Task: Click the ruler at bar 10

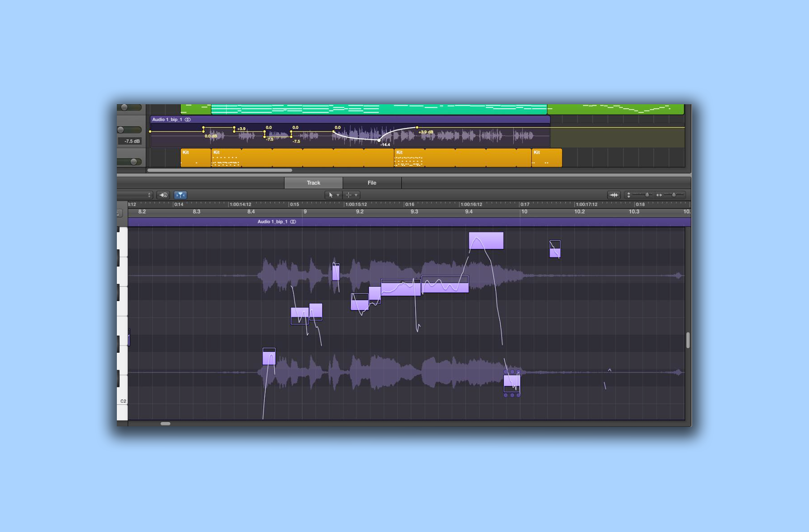Action: point(524,212)
